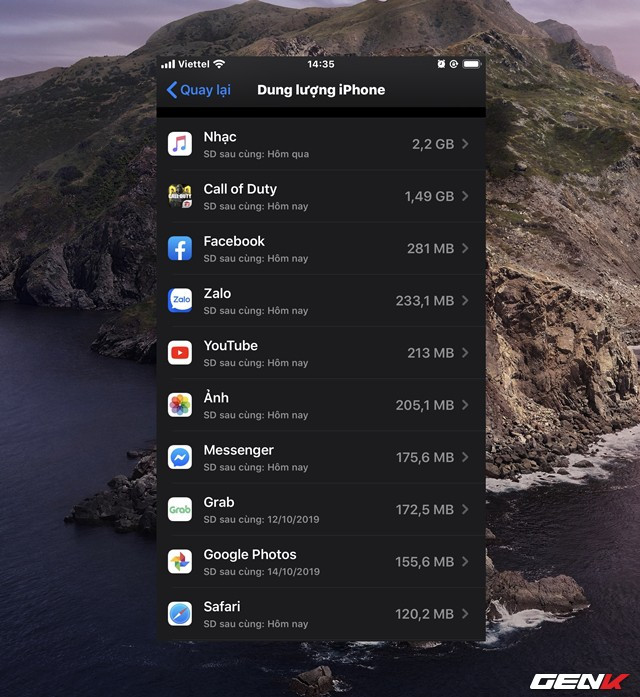Open YouTube row chevron
The height and width of the screenshot is (697, 640).
[x=465, y=353]
